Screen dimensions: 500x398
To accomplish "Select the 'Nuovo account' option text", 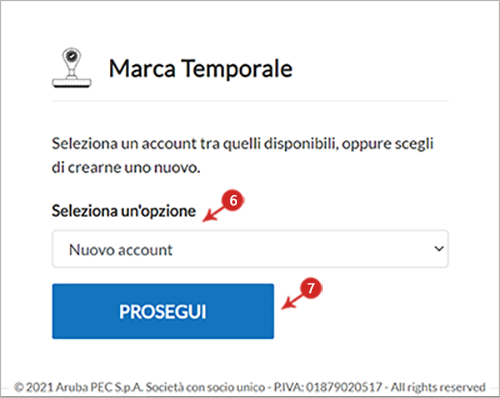I will click(121, 250).
